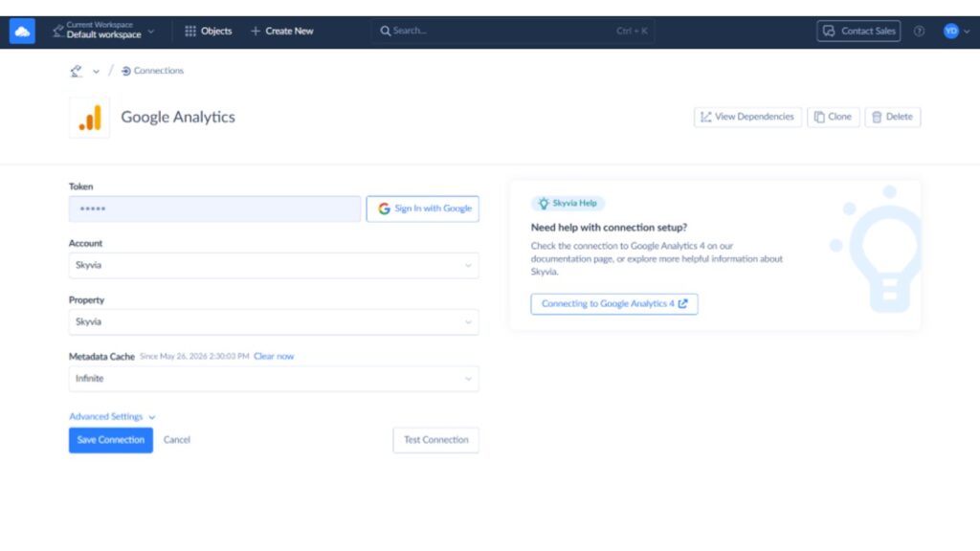The width and height of the screenshot is (980, 551).
Task: Click the Google Analytics title text
Action: coord(177,117)
